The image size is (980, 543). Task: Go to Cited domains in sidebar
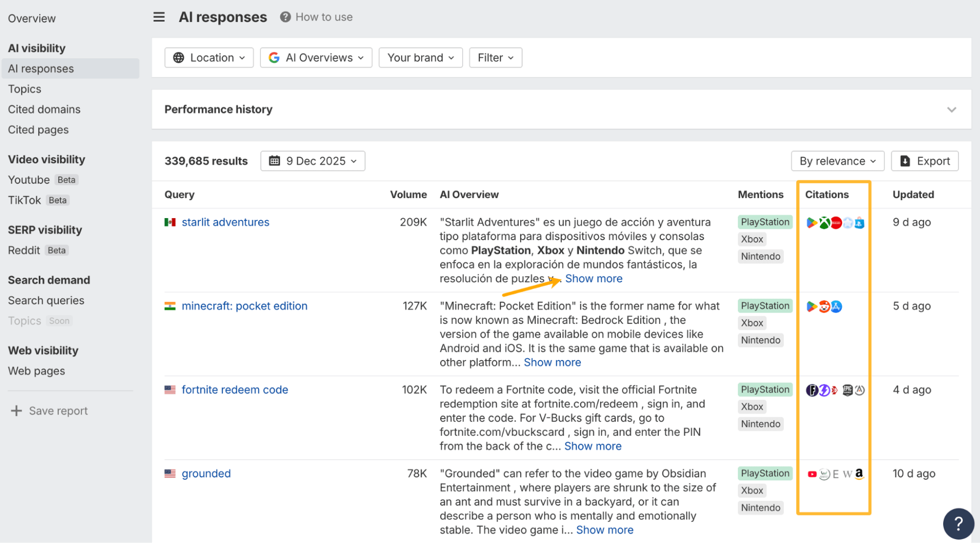coord(44,109)
